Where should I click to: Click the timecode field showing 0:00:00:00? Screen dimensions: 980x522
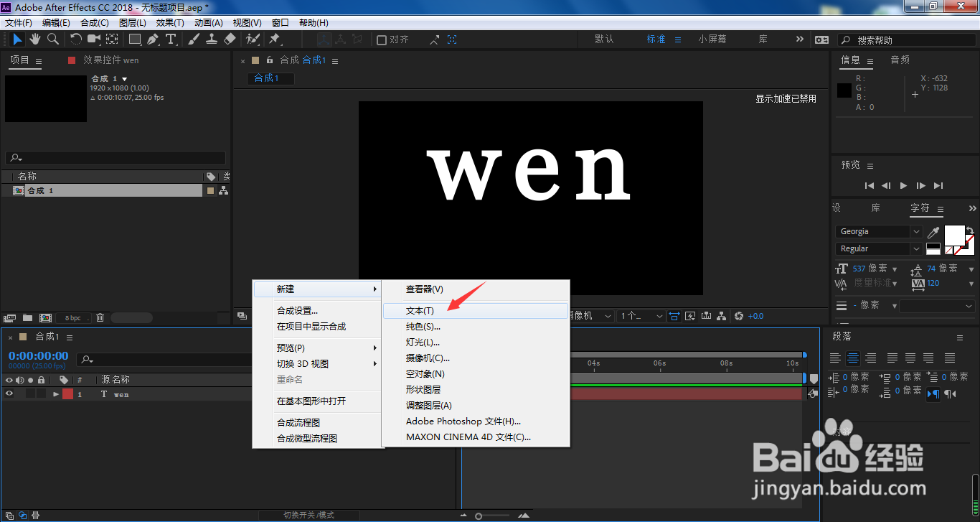click(37, 355)
